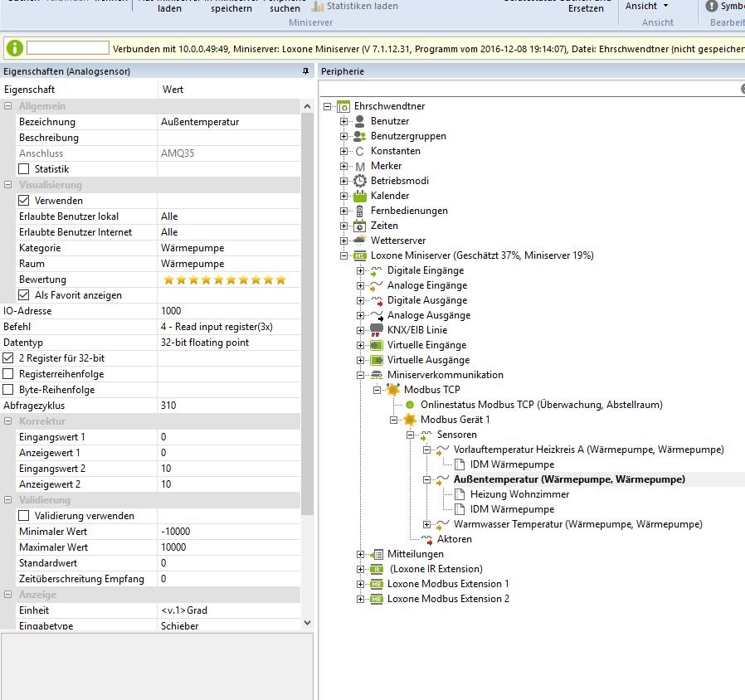Collapse the Visualisierung property section
Image resolution: width=745 pixels, height=700 pixels.
(8, 185)
